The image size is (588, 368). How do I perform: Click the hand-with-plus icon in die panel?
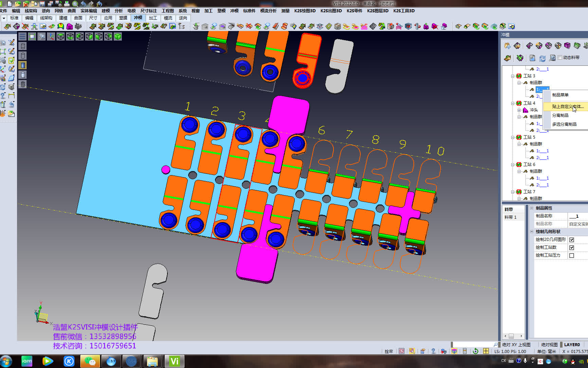pos(507,46)
